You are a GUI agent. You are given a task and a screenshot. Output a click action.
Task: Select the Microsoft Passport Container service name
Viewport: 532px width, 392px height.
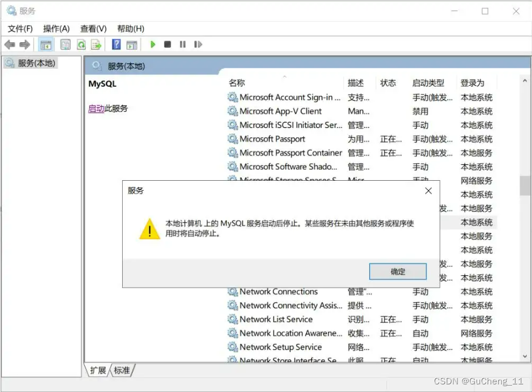coord(291,153)
